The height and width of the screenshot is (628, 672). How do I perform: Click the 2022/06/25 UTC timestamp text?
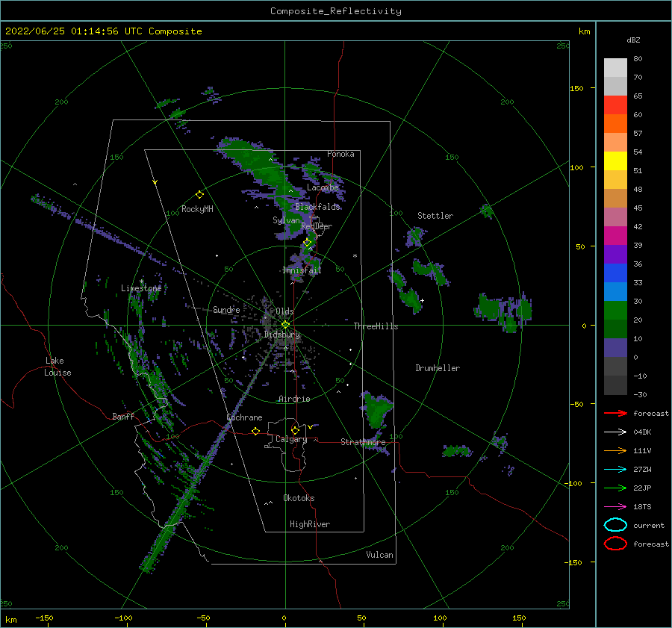coord(104,31)
